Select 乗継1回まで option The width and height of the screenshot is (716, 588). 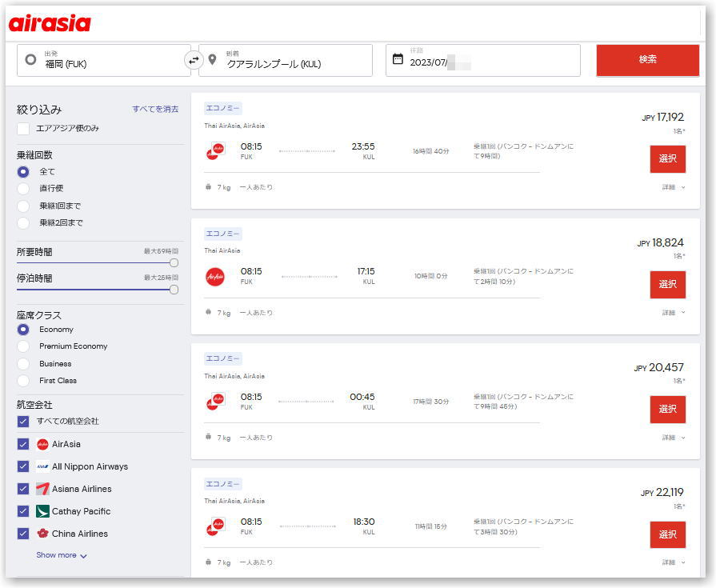pos(23,206)
